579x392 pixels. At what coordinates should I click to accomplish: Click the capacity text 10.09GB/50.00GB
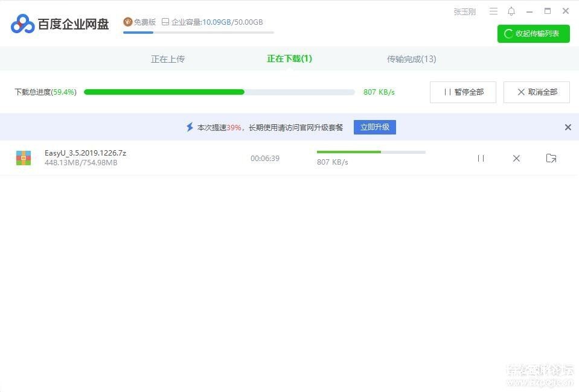click(232, 22)
